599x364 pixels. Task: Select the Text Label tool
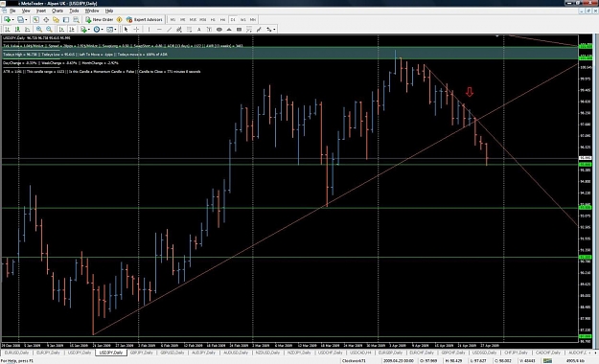tap(209, 29)
